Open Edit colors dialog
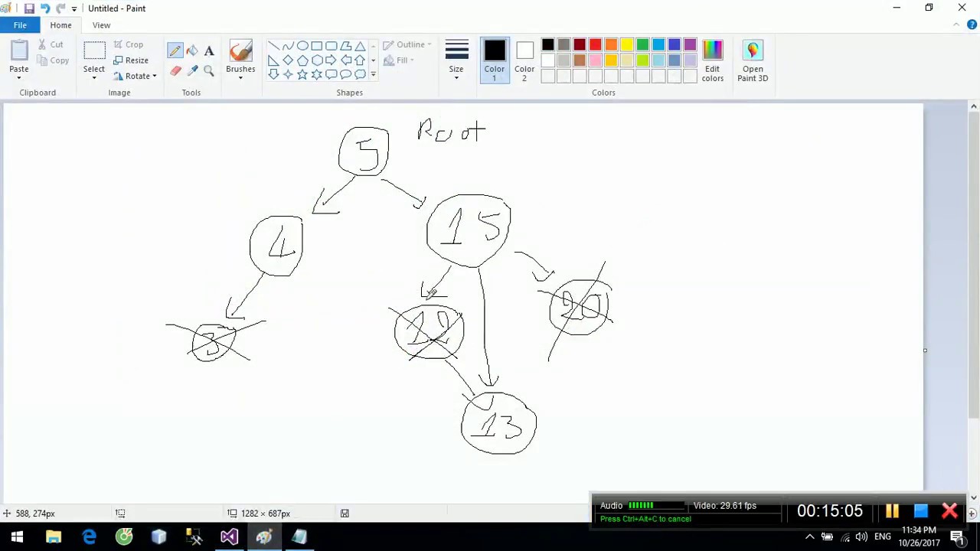The height and width of the screenshot is (551, 980). click(712, 60)
